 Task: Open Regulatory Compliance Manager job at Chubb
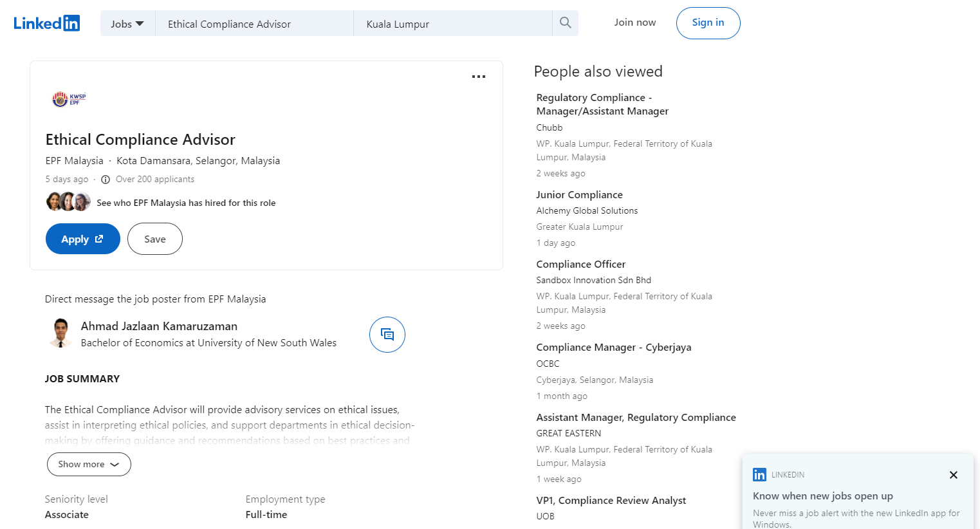coord(602,104)
